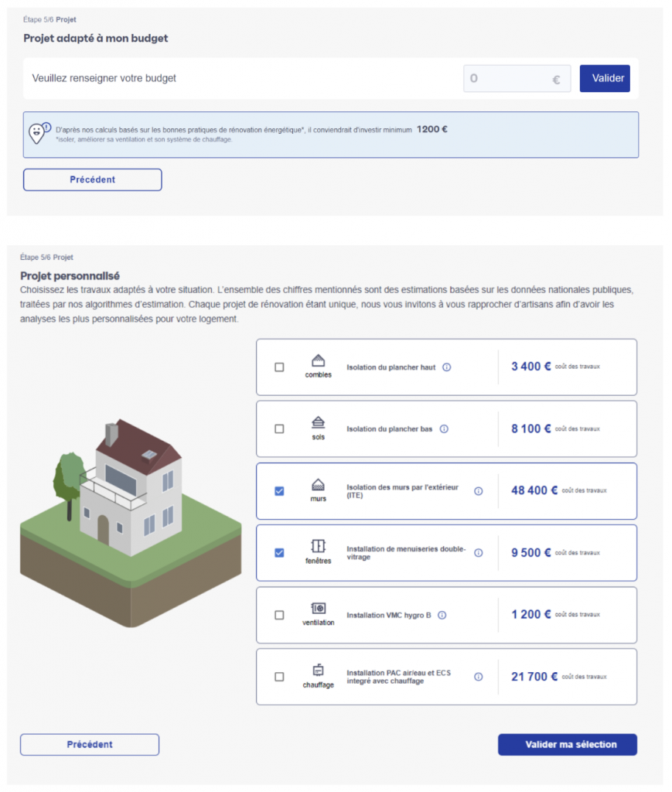
Task: Click the fenêtres window icon
Action: pyautogui.click(x=318, y=546)
